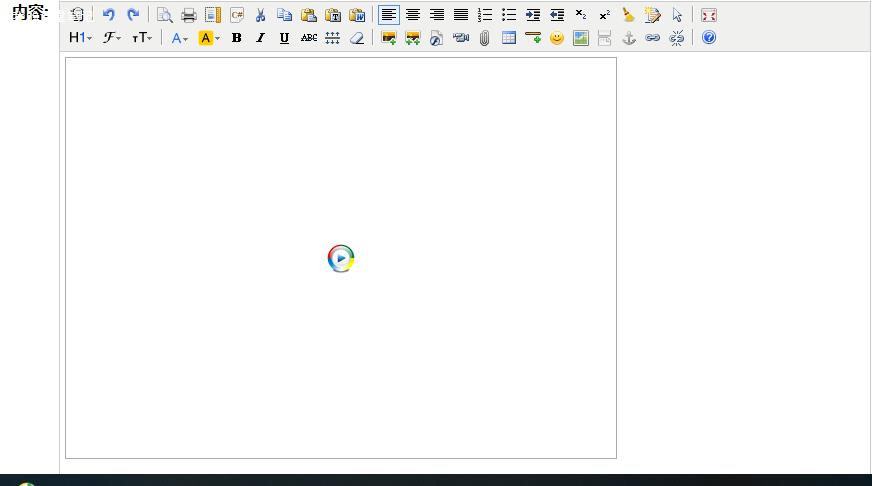The image size is (872, 486).
Task: Select the embedded media player placeholder
Action: point(341,258)
